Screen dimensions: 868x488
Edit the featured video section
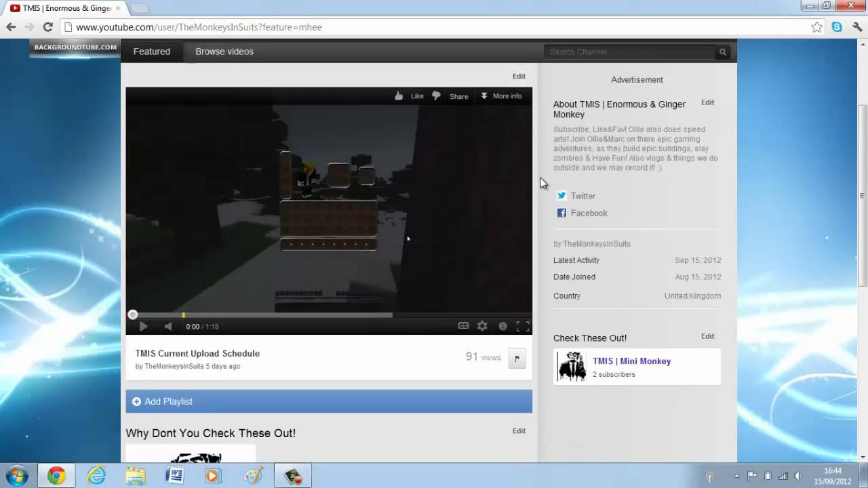(519, 76)
